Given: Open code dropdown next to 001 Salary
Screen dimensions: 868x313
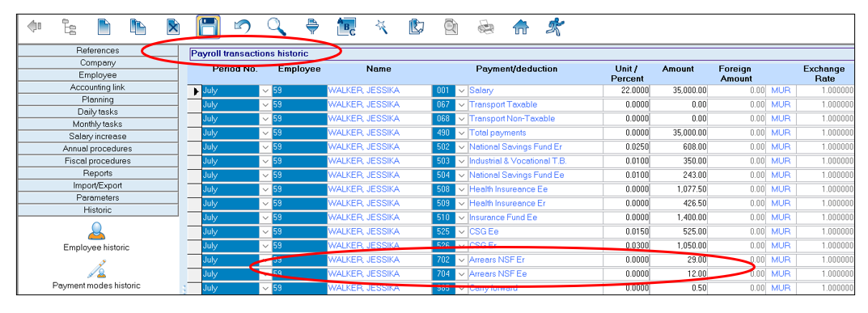Looking at the screenshot, I should coord(462,91).
